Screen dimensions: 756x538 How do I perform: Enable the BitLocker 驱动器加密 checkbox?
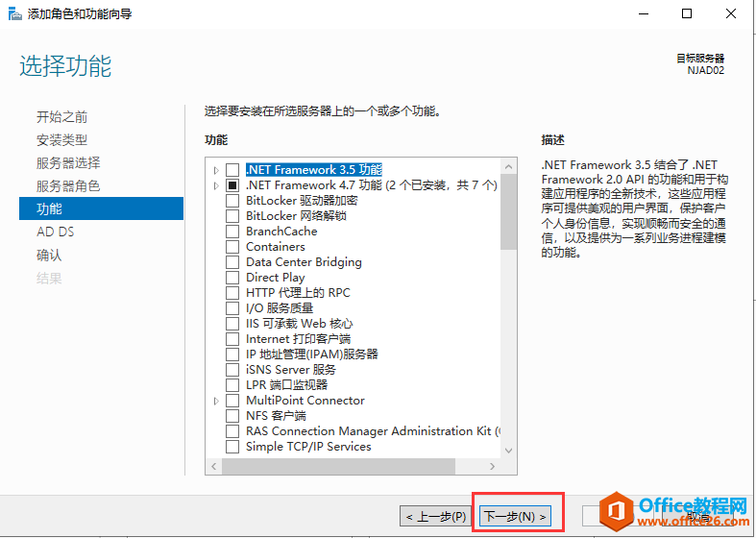tap(232, 201)
